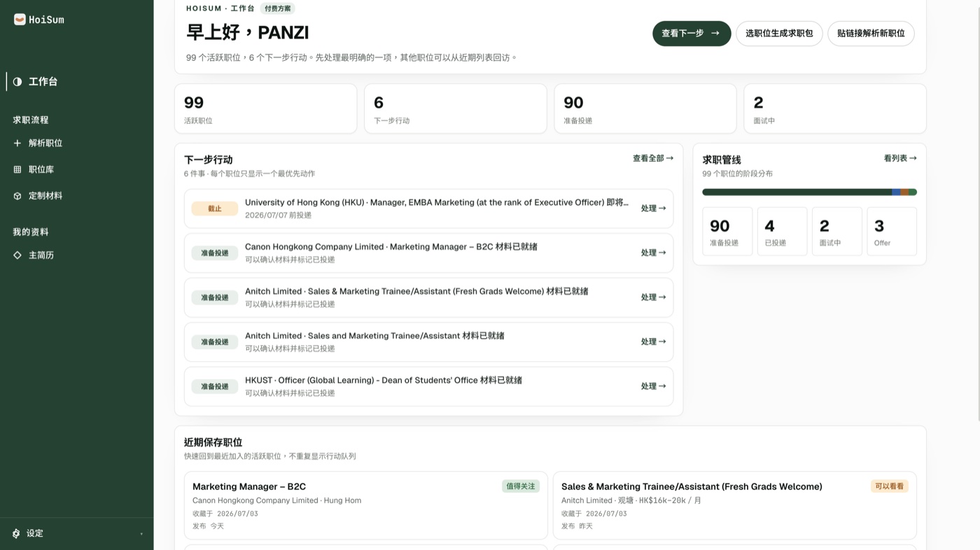Click 处理 for Anitch Fresh Grads Welcome row
Screen dimensions: 980x550
point(653,297)
